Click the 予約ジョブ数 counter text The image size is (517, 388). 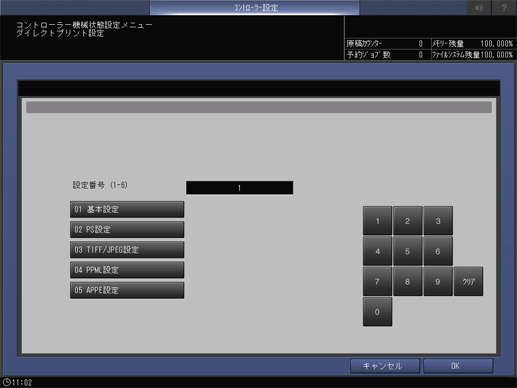coord(368,55)
